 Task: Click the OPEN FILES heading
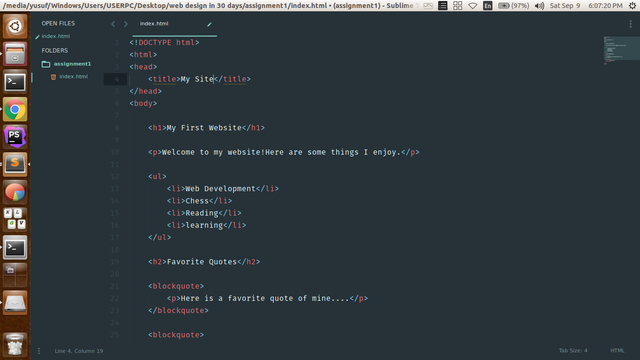(x=58, y=24)
